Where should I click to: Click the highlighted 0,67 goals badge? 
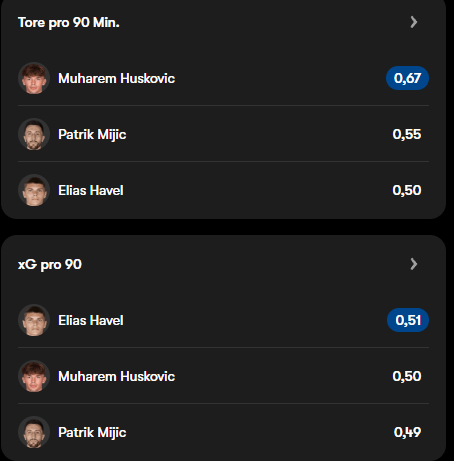407,78
